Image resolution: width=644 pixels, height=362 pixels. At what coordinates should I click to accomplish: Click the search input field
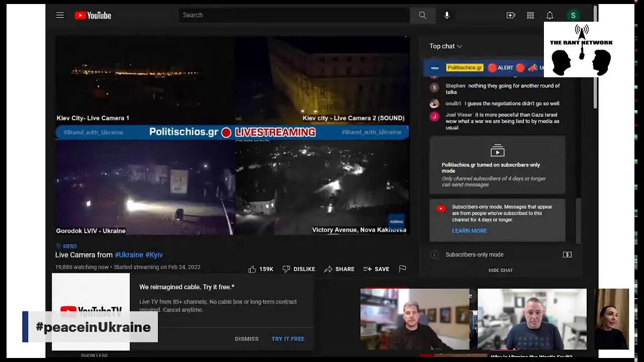pos(294,15)
